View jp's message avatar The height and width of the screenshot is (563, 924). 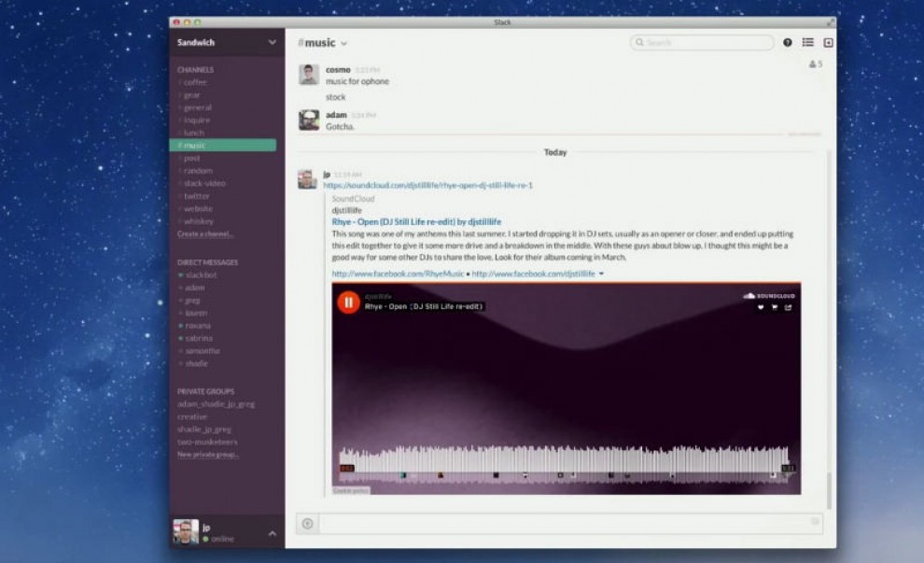pos(307,179)
